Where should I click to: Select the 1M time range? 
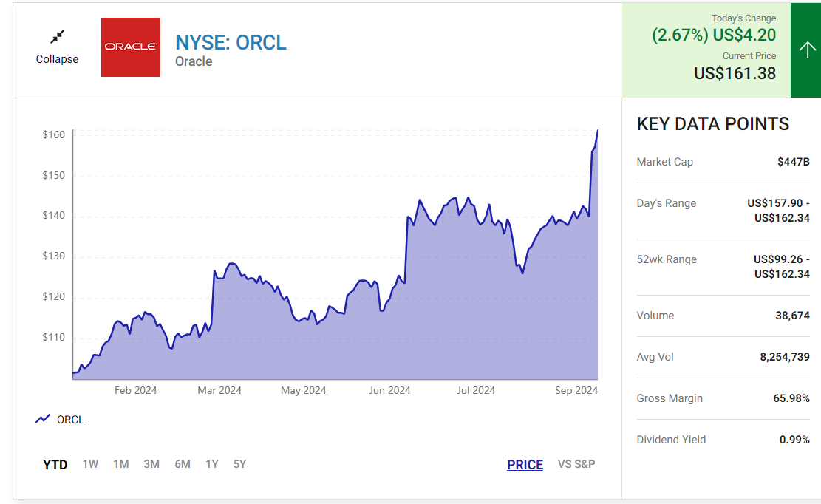[x=121, y=463]
